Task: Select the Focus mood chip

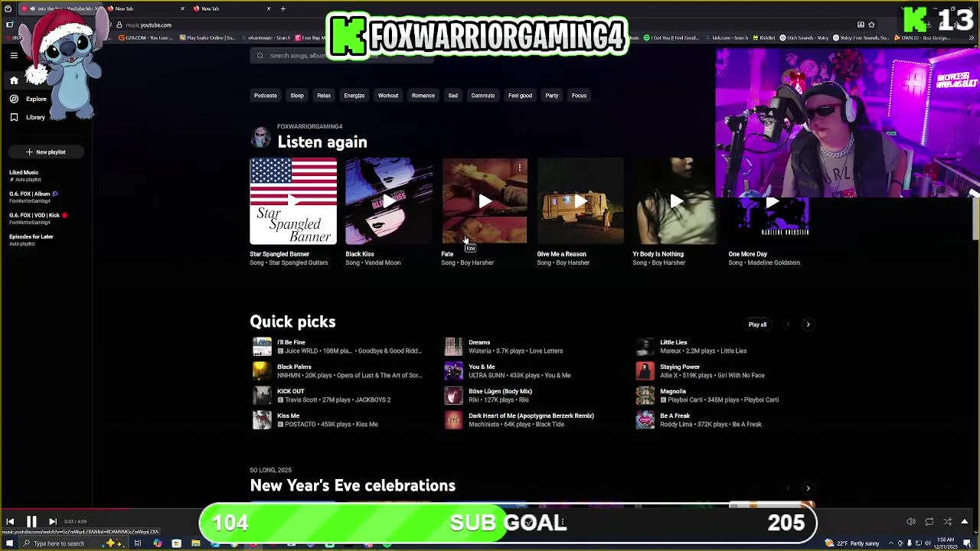Action: [579, 96]
